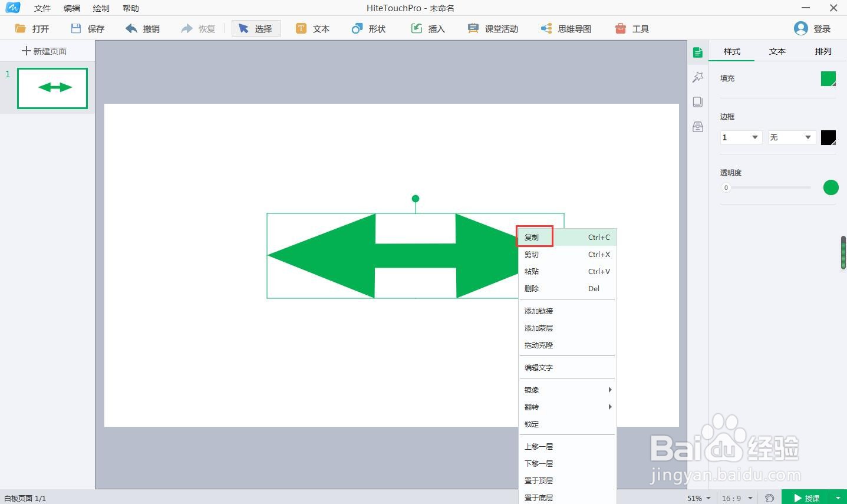
Task: Expand the 翻转 submenu
Action: click(x=568, y=407)
